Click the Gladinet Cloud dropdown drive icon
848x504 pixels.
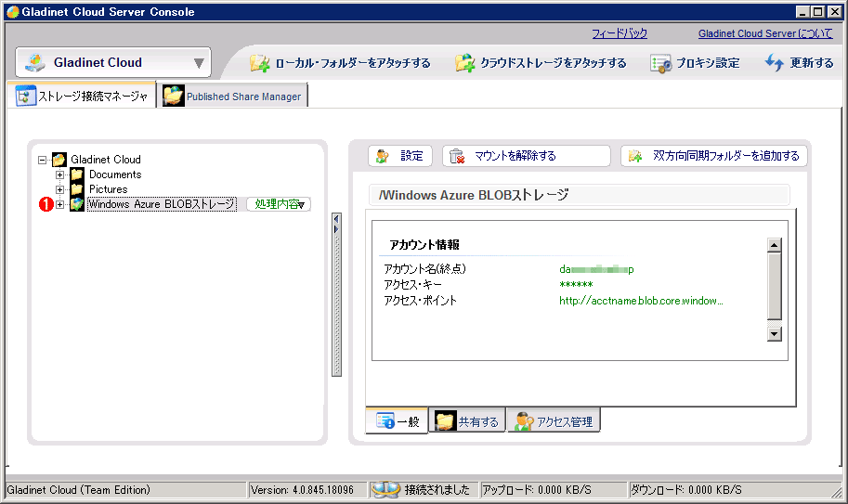pos(35,63)
